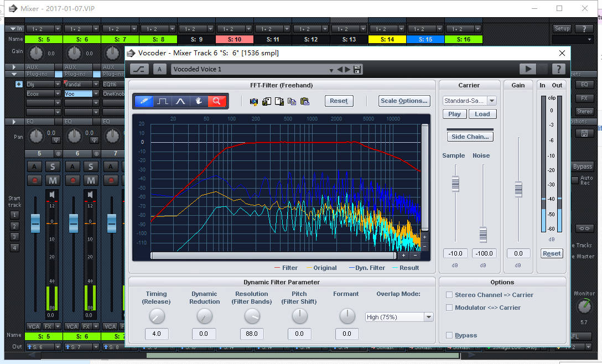Select the bell curve filter tool
The image size is (602, 364).
coord(180,101)
